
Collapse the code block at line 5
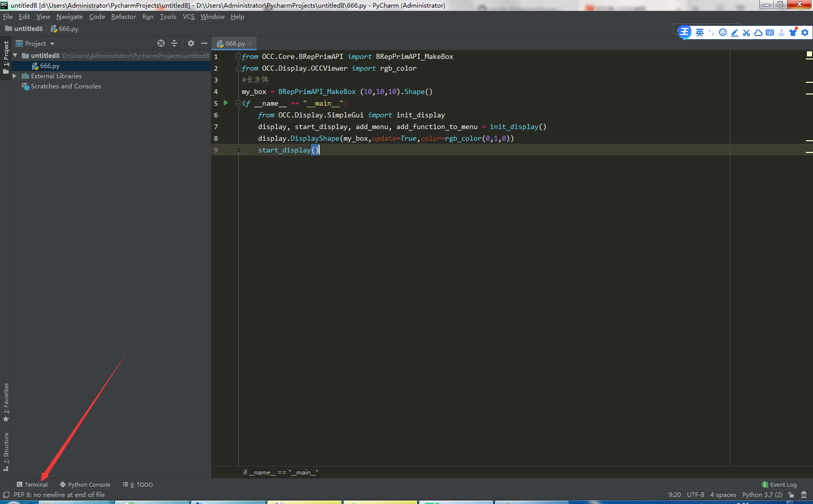(238, 103)
